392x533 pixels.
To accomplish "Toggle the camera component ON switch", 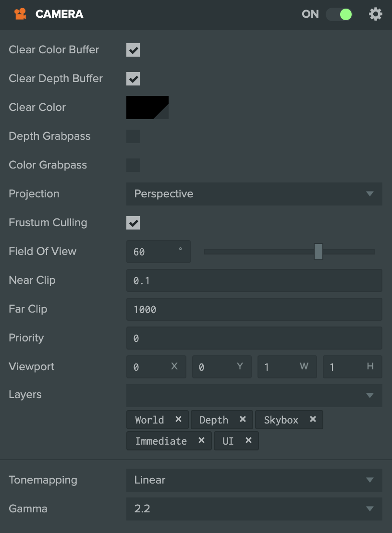I will point(339,14).
